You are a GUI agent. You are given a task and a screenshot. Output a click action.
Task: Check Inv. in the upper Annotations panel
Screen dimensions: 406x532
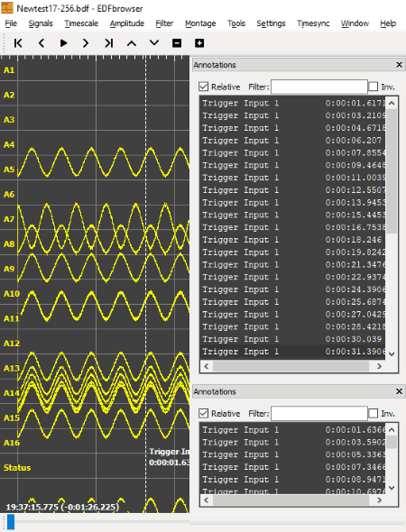pos(374,87)
